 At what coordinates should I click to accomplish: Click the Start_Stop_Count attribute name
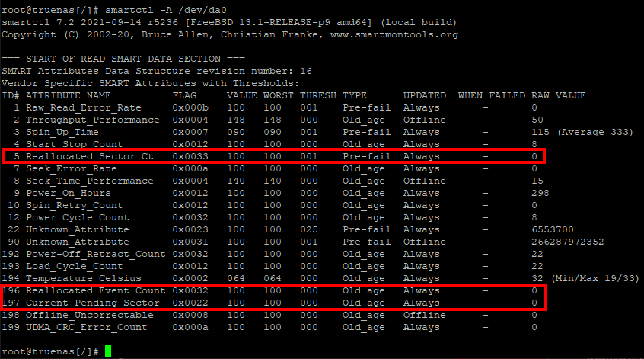pyautogui.click(x=75, y=144)
